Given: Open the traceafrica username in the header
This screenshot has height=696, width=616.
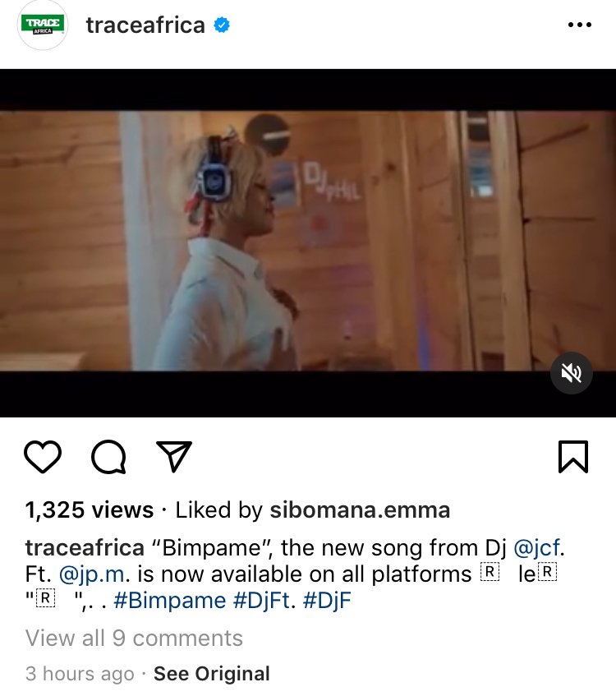Looking at the screenshot, I should [145, 25].
